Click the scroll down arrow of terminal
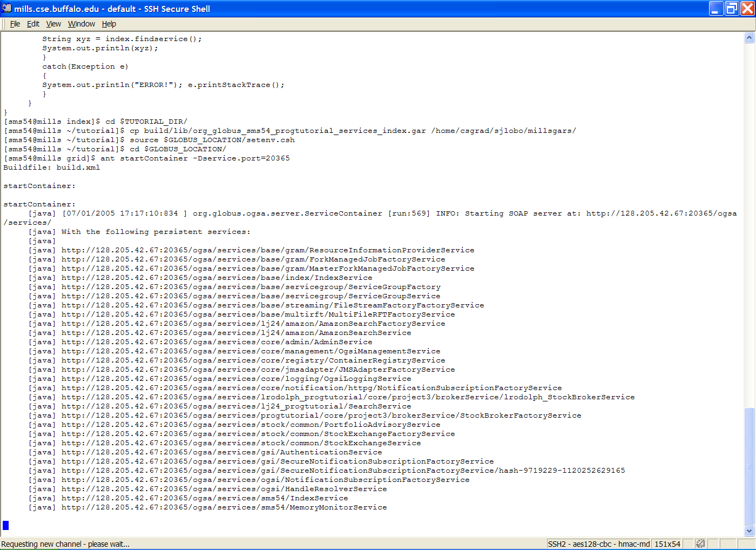 pyautogui.click(x=749, y=531)
